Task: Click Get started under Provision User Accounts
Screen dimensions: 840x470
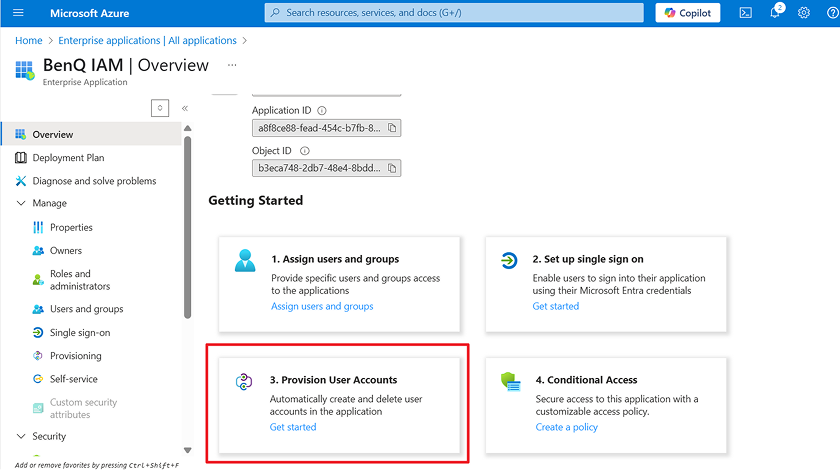Action: (x=293, y=427)
